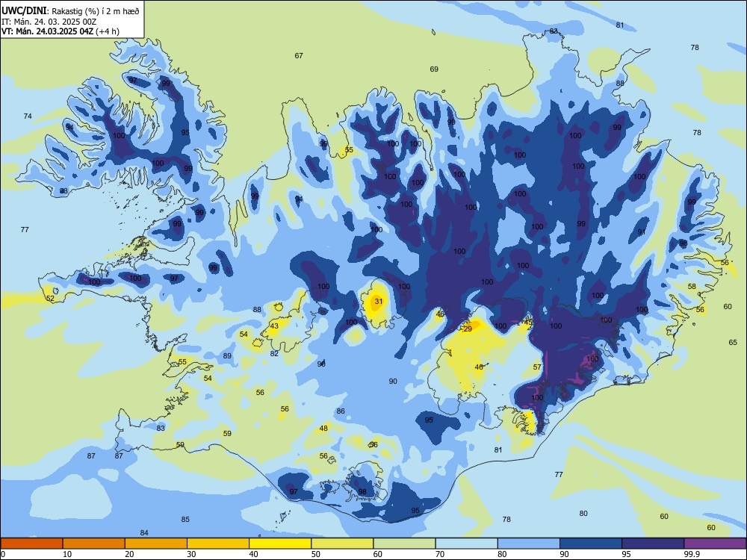The image size is (747, 560).
Task: Click the '31' humidity value on map
Action: (379, 301)
